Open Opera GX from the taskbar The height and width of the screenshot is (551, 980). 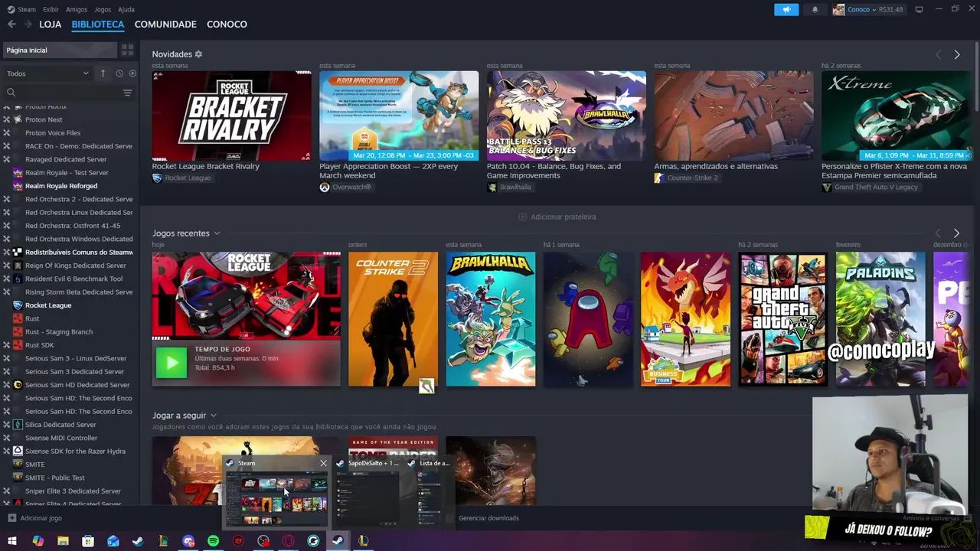click(289, 541)
